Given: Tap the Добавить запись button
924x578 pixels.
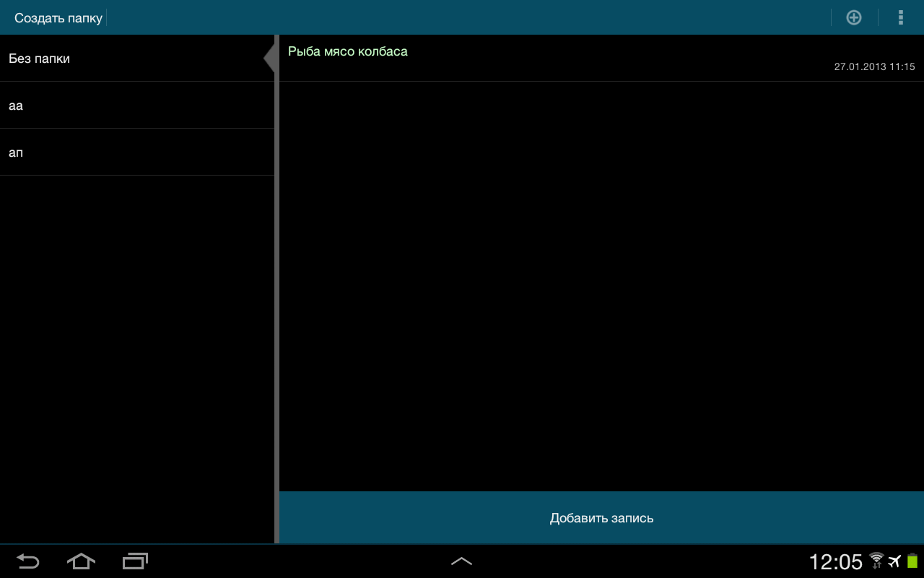Looking at the screenshot, I should point(601,517).
